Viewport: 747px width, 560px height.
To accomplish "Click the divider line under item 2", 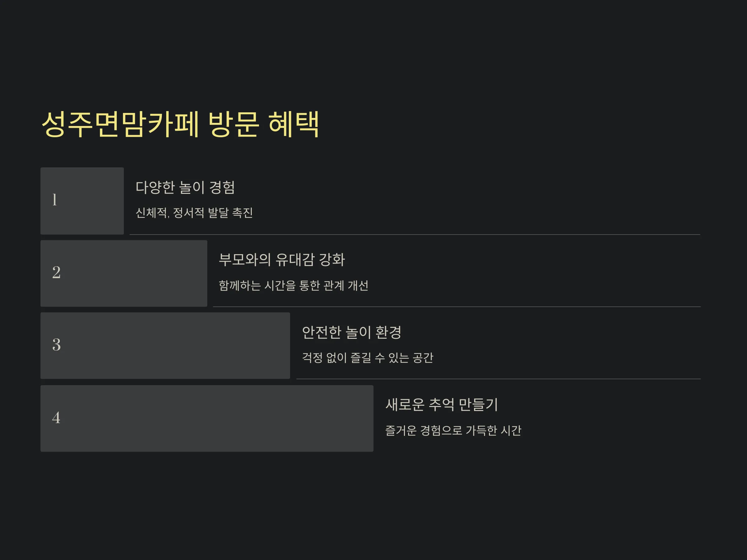I will (457, 307).
